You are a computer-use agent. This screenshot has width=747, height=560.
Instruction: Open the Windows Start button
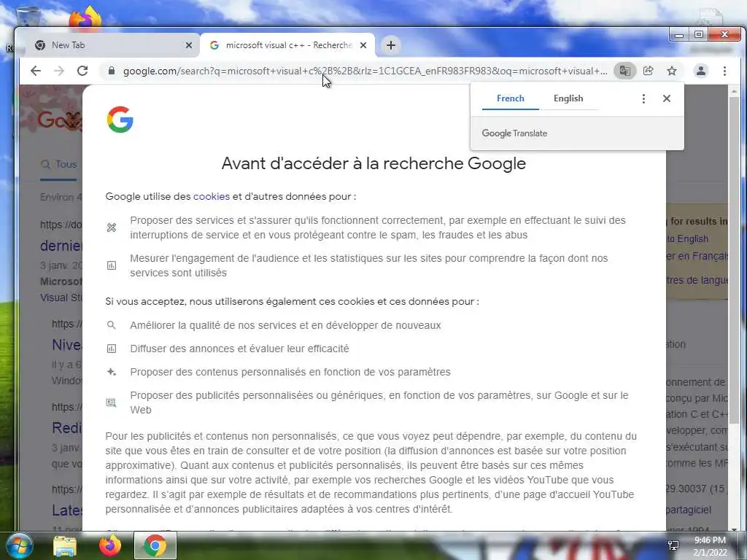pos(19,545)
